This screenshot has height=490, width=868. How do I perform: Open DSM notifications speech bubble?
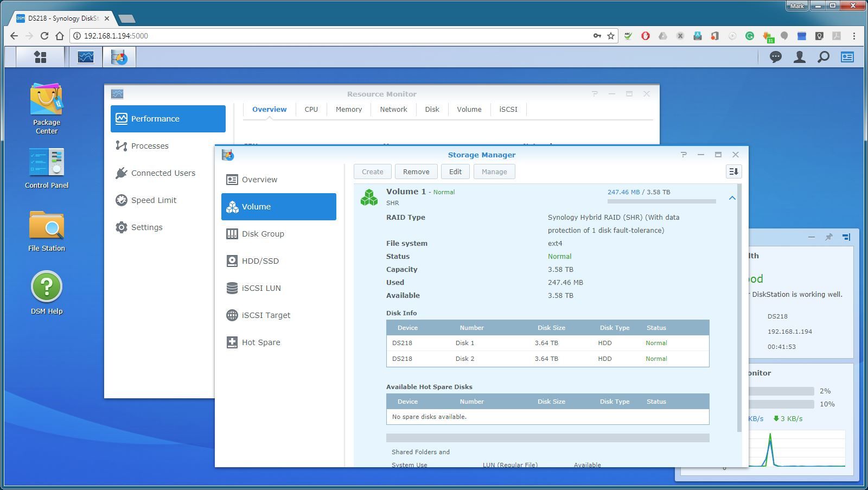click(x=776, y=57)
